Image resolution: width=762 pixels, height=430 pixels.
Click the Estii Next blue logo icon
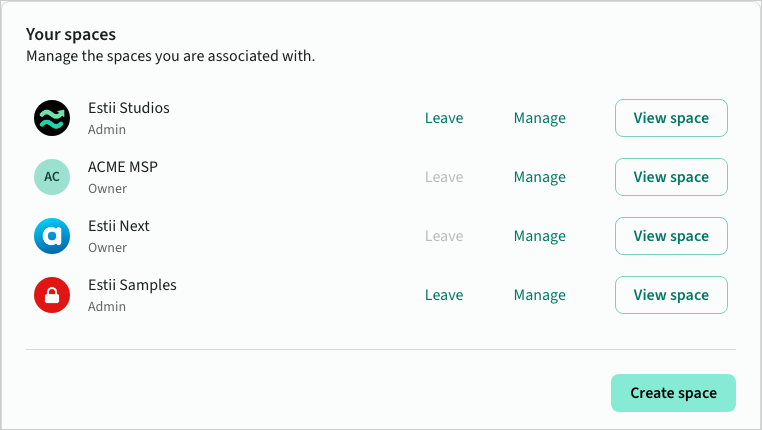coord(52,236)
